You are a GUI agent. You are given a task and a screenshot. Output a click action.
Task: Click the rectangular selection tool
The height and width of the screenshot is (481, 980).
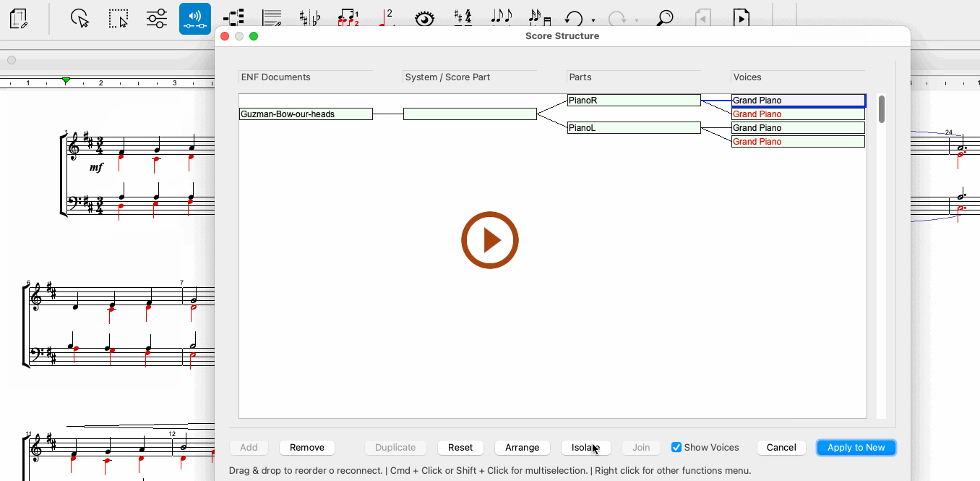[119, 18]
